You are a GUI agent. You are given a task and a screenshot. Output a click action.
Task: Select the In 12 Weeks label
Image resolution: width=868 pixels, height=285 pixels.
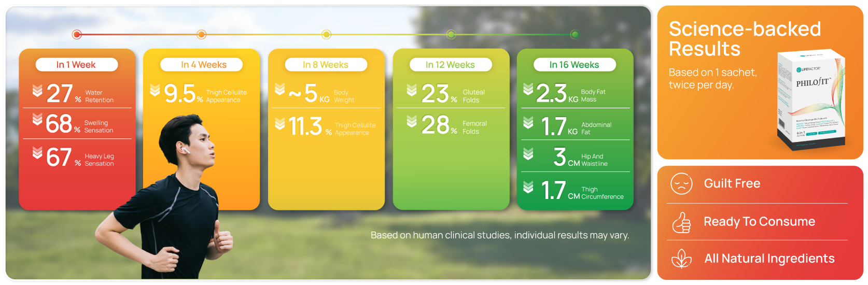tap(450, 65)
